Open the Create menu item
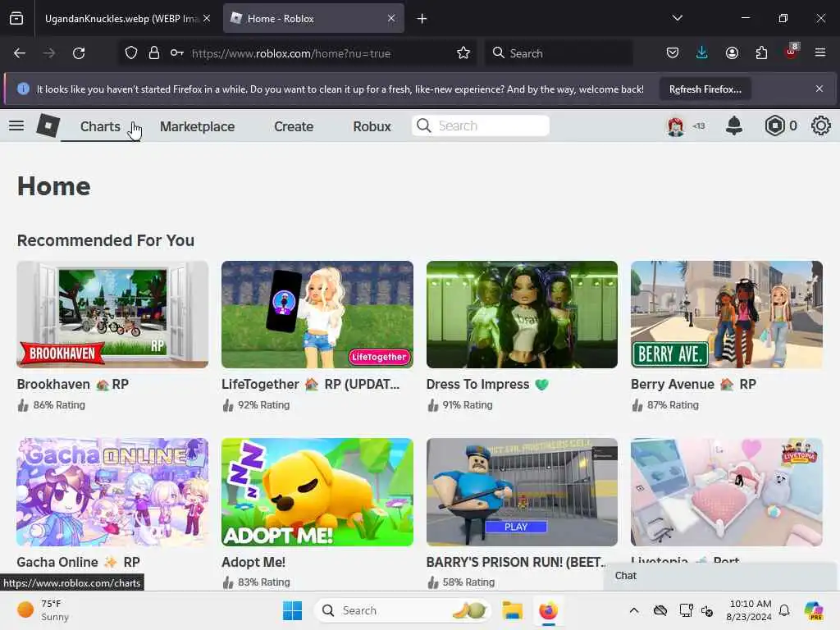 point(294,126)
